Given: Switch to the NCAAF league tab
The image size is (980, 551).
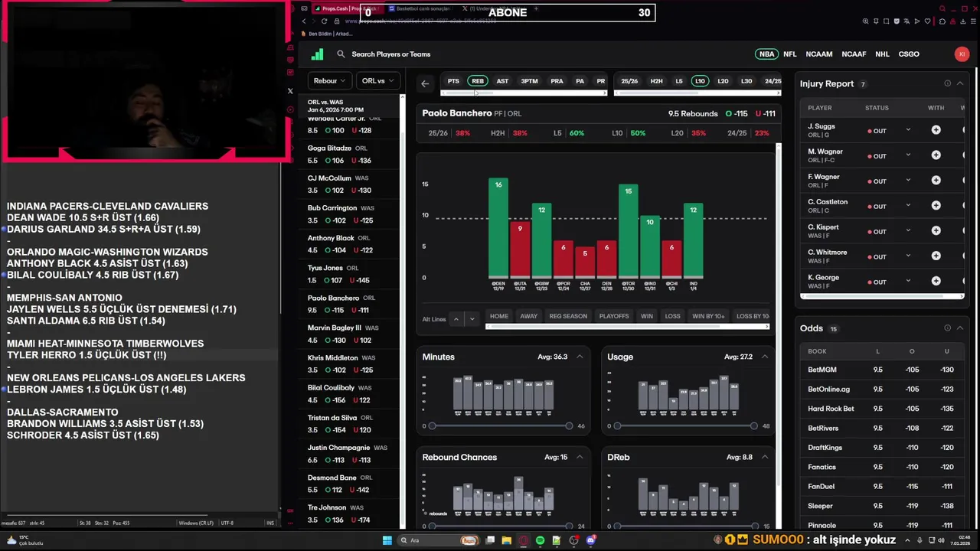Looking at the screenshot, I should click(x=854, y=54).
